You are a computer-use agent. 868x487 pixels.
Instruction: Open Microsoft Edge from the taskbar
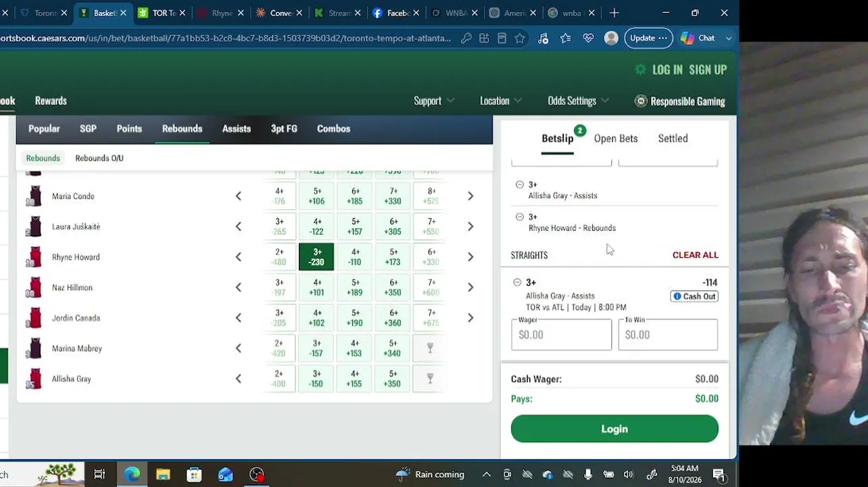(x=132, y=475)
